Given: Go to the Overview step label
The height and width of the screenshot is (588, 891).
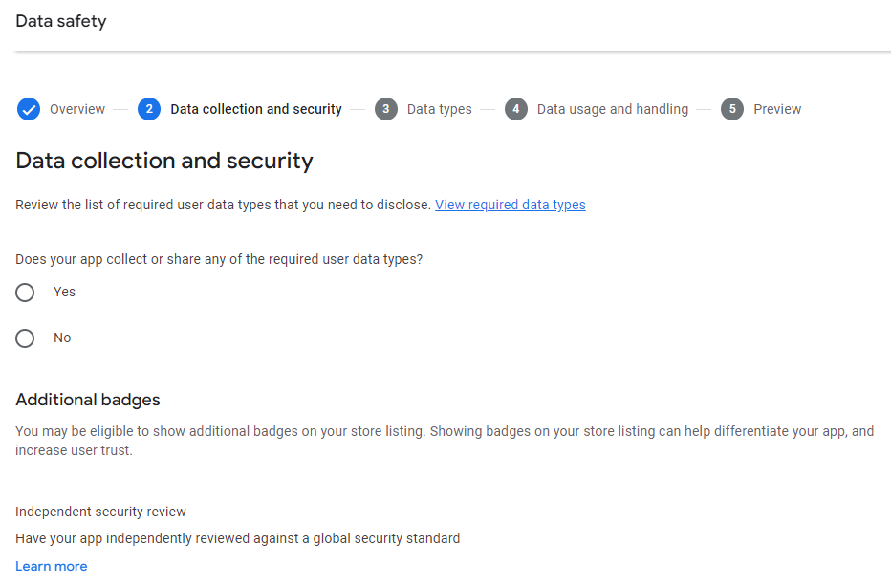Looking at the screenshot, I should 77,109.
